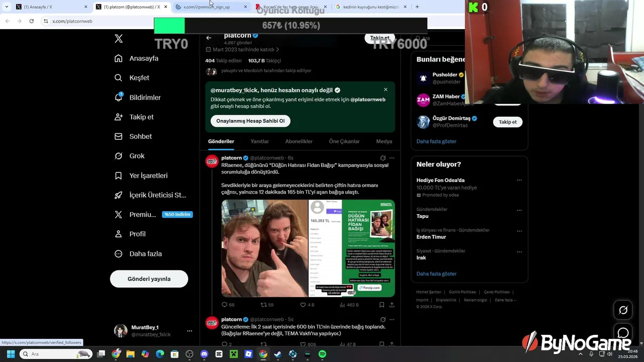
Task: Reload page with browser refresh button
Action: tap(31, 21)
